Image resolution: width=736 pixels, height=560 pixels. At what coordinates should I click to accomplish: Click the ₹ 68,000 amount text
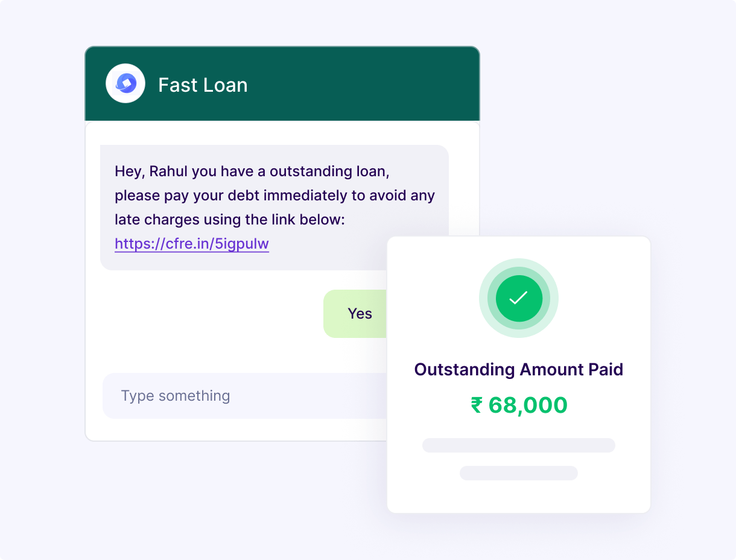[519, 405]
